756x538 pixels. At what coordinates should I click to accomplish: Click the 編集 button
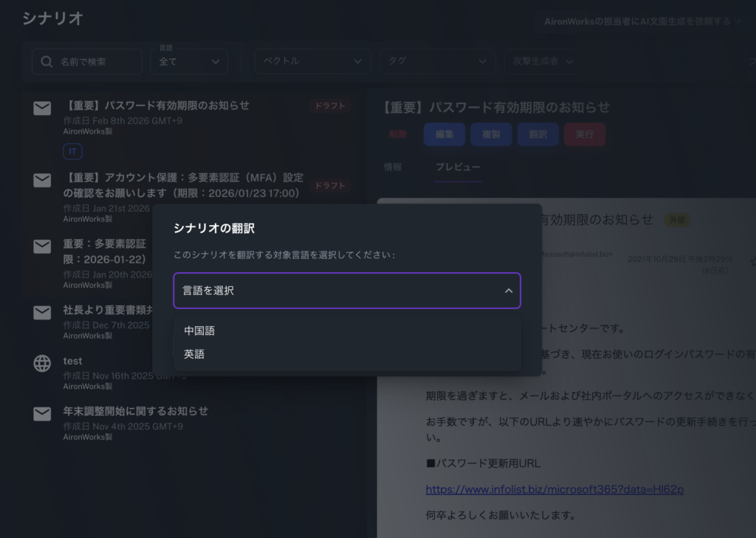tap(444, 134)
